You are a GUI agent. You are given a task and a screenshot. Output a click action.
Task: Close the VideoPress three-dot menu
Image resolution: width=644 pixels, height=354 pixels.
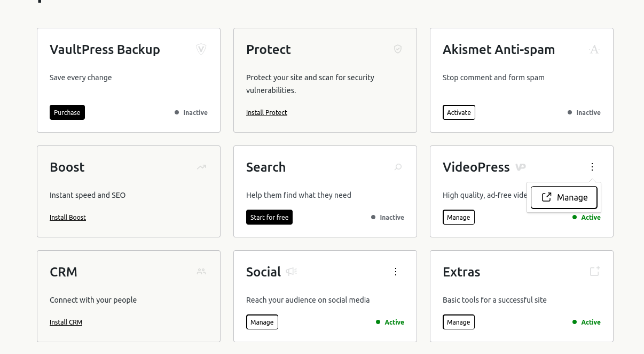(592, 167)
